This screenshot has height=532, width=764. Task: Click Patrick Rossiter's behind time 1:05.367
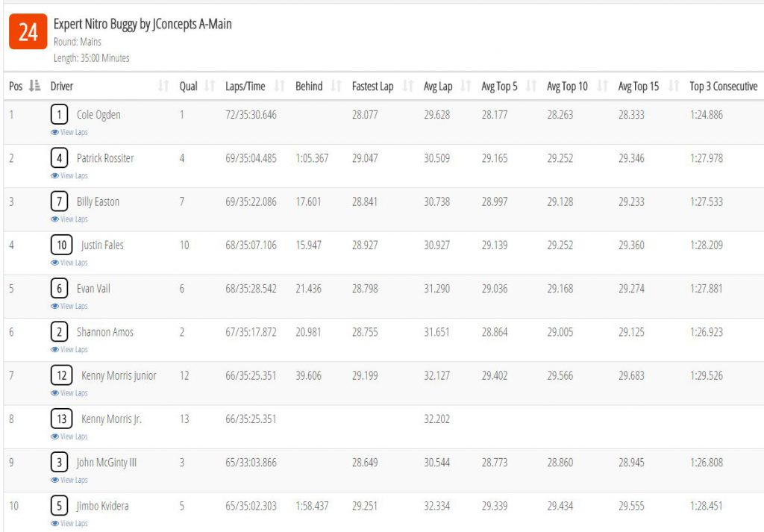click(312, 158)
